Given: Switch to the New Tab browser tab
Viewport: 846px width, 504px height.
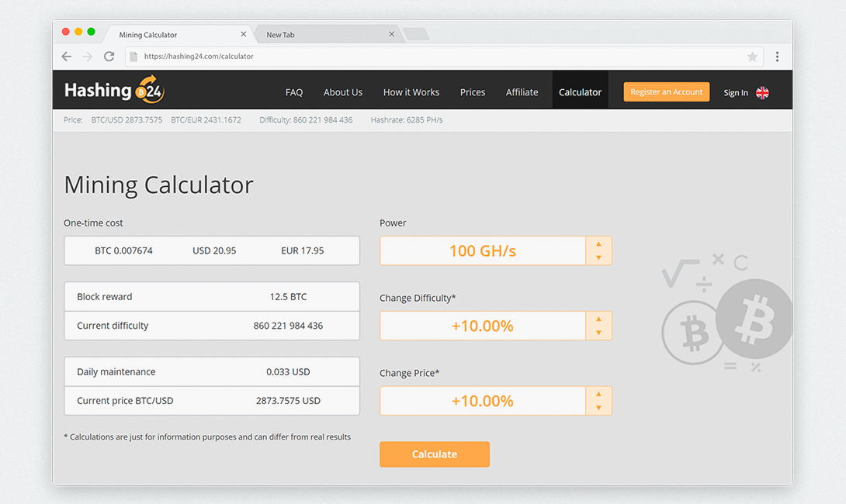Looking at the screenshot, I should (328, 34).
